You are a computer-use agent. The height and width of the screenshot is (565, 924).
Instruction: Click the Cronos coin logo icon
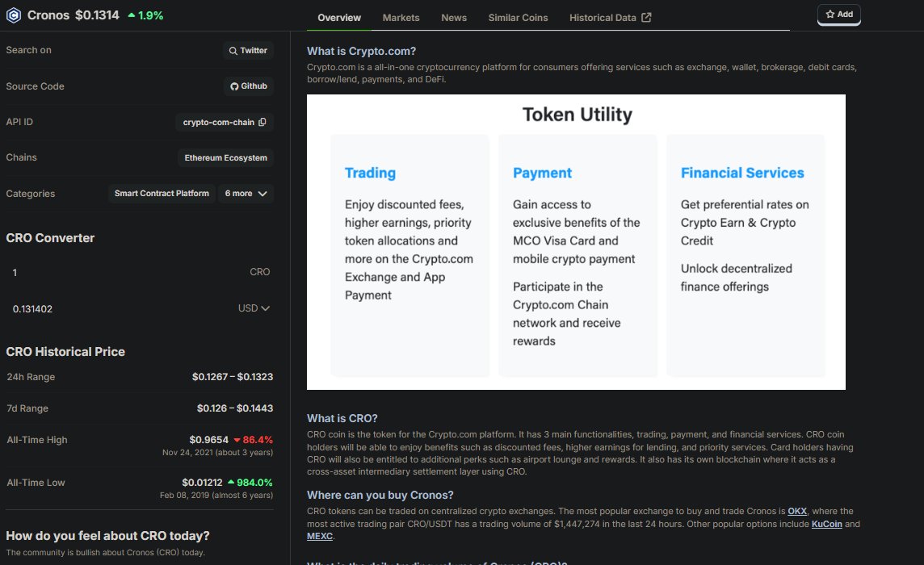(x=14, y=15)
